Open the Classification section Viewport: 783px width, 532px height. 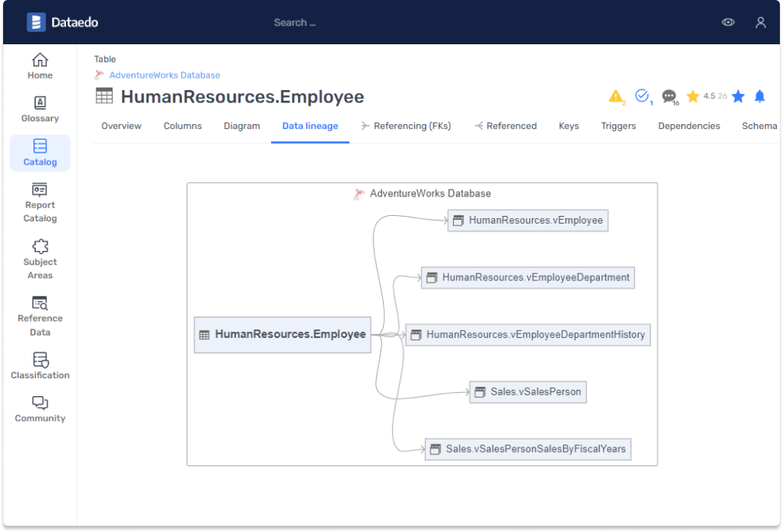[40, 364]
